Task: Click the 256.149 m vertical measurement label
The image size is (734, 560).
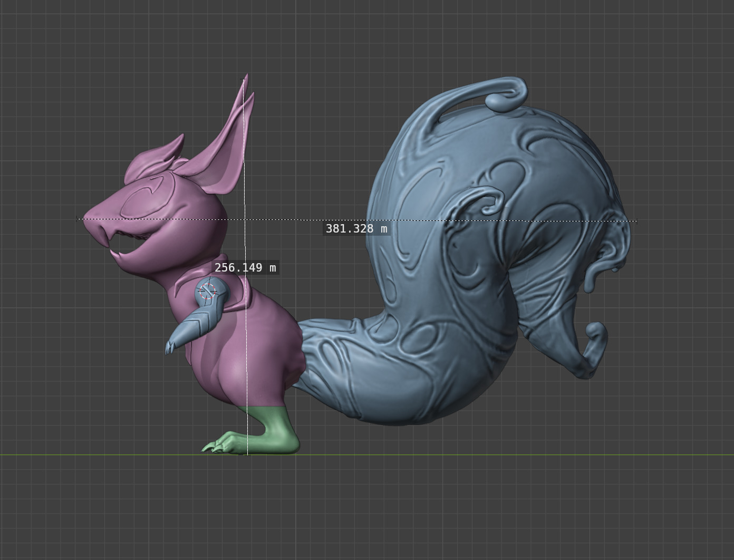Action: point(245,267)
